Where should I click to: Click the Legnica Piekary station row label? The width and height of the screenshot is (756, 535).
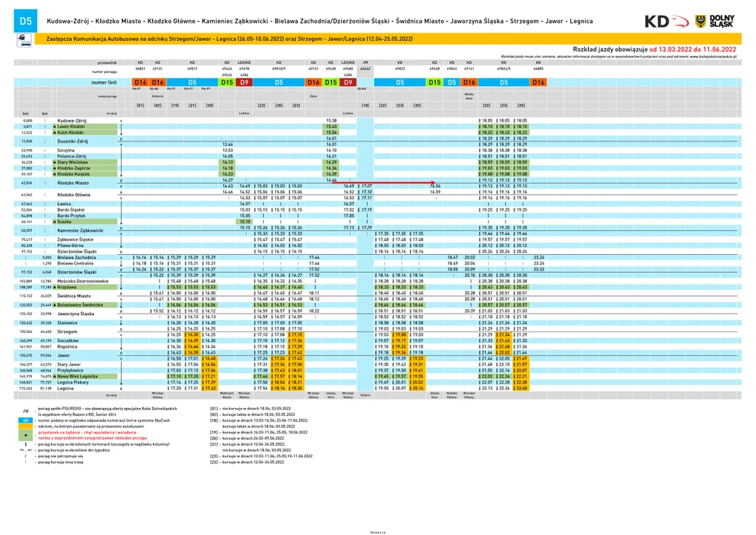[73, 382]
